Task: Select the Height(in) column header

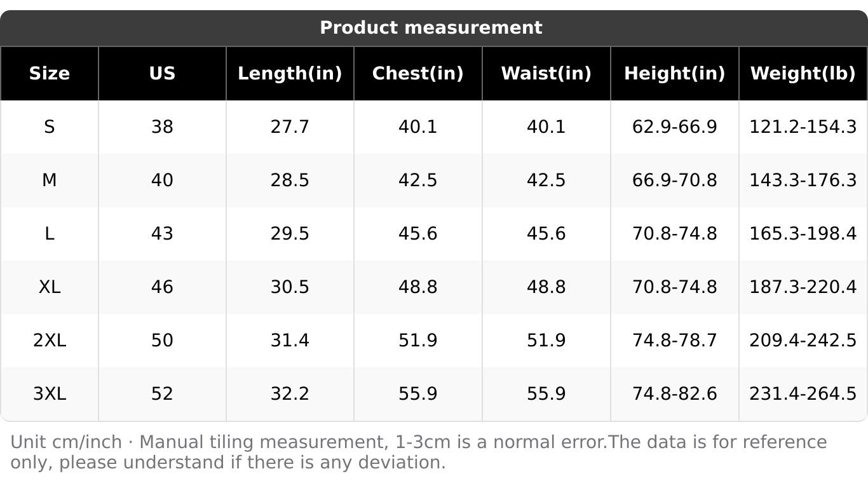Action: click(x=674, y=74)
